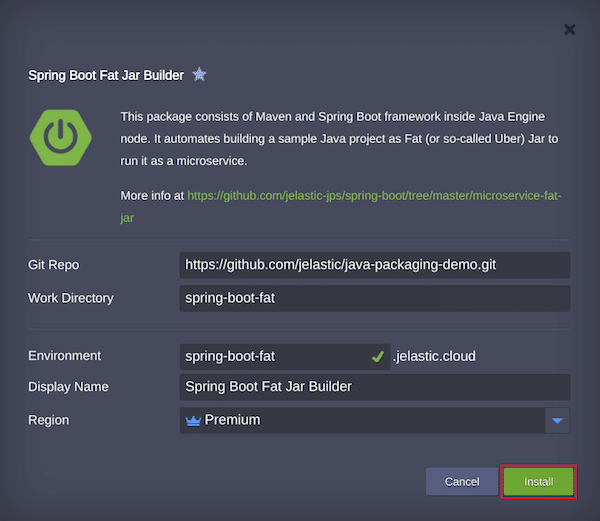
Task: Click the package description paragraph
Action: (x=339, y=138)
